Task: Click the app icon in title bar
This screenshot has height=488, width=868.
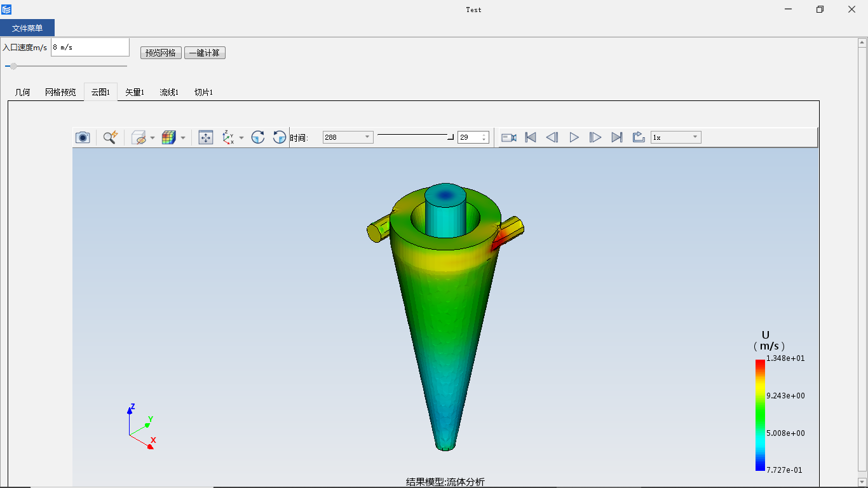Action: [x=6, y=10]
